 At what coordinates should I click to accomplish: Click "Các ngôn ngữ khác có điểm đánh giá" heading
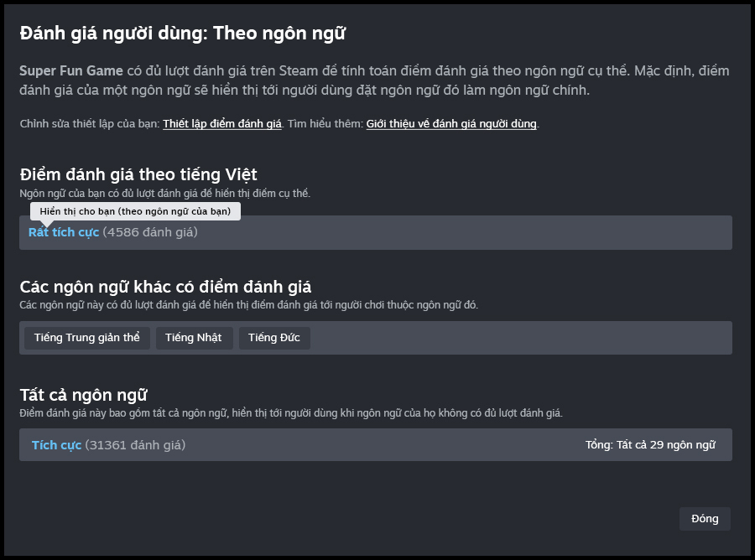pos(165,287)
